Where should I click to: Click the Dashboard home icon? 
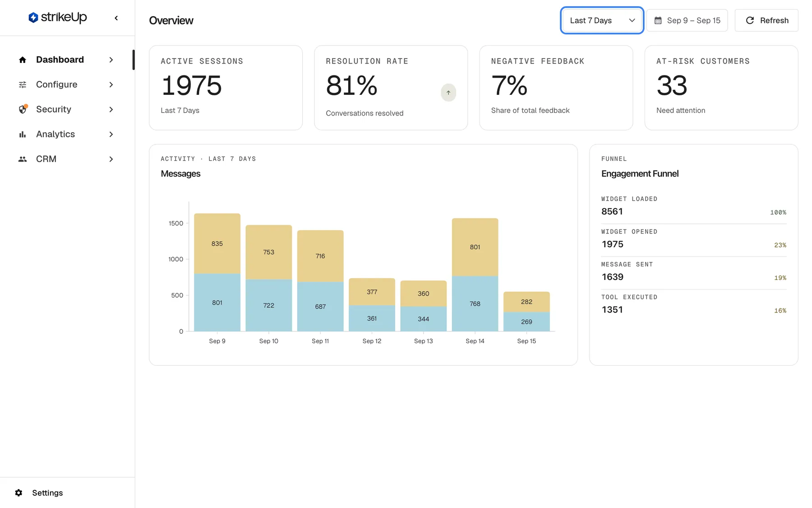point(23,60)
